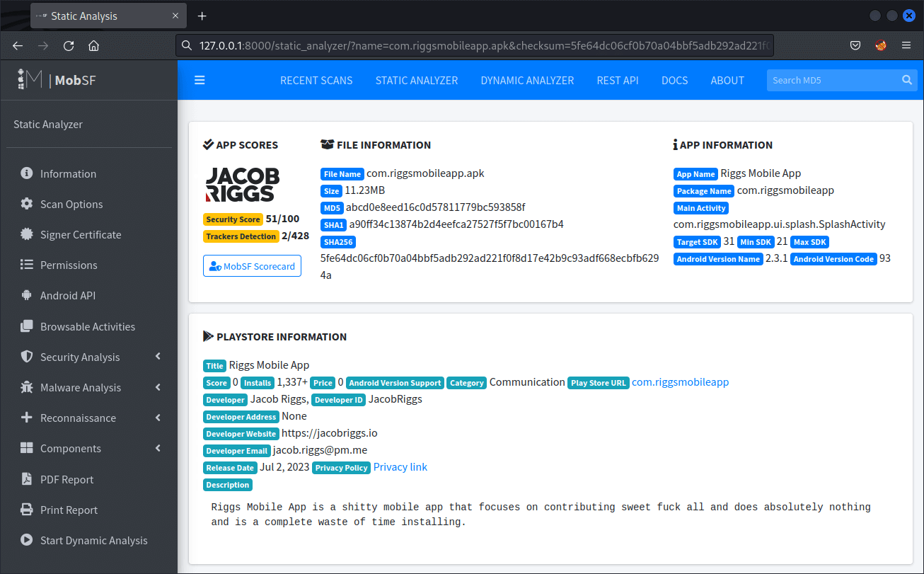Click the main activity SplashActivity text
The image size is (924, 574).
pos(780,224)
